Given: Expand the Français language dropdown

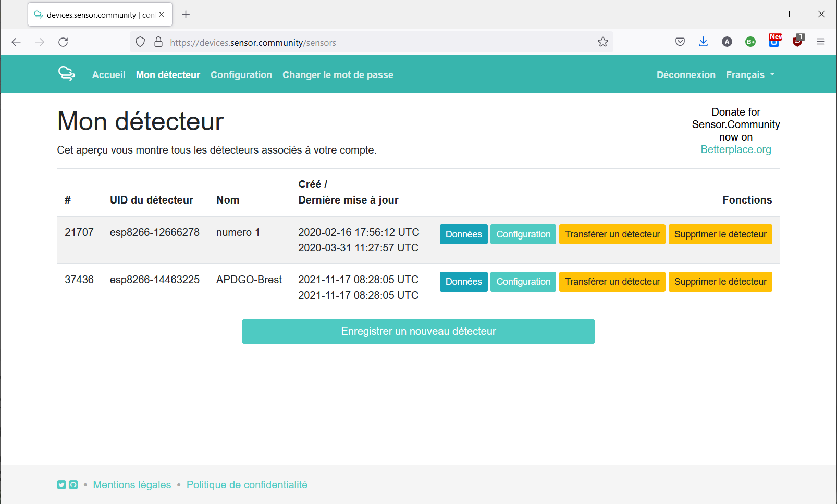Looking at the screenshot, I should click(x=750, y=75).
